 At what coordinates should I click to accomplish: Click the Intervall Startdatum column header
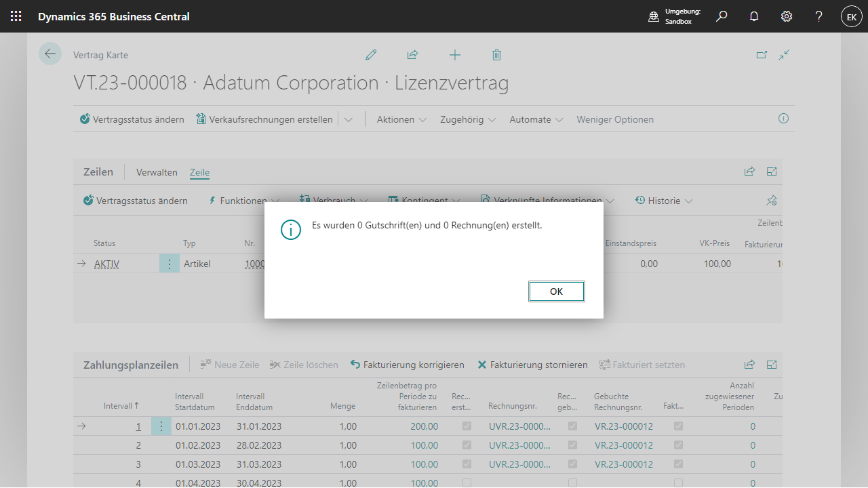pyautogui.click(x=195, y=402)
